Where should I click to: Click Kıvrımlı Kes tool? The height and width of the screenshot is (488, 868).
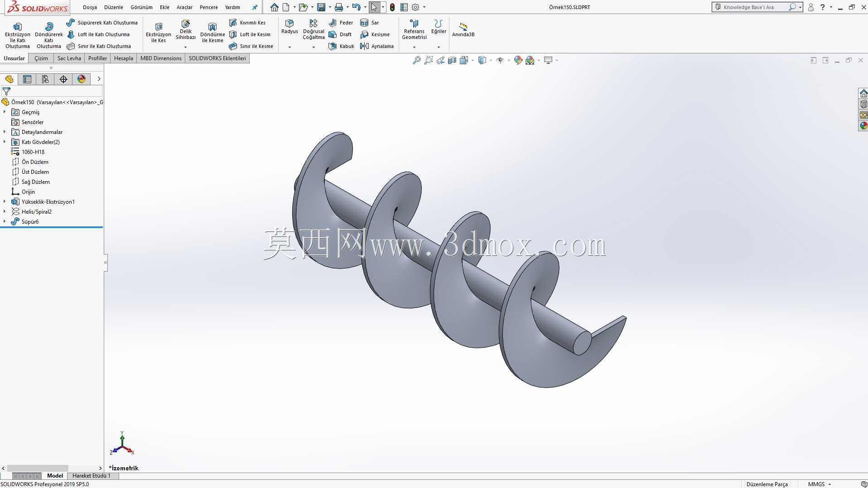247,23
